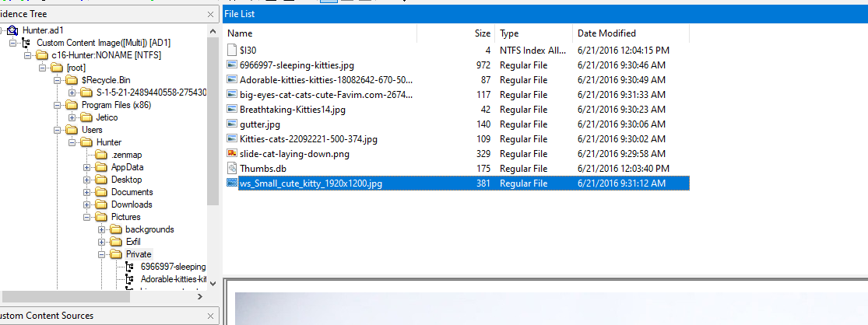Sort file list by Date Modified column
Image resolution: width=868 pixels, height=325 pixels.
(x=631, y=33)
